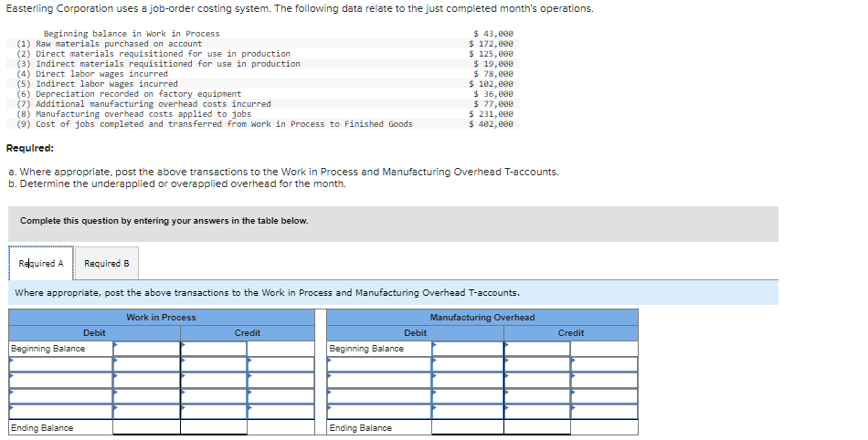Viewport: 868px width, 440px height.
Task: Open first Work in Process credit label dropdown
Action: click(214, 364)
